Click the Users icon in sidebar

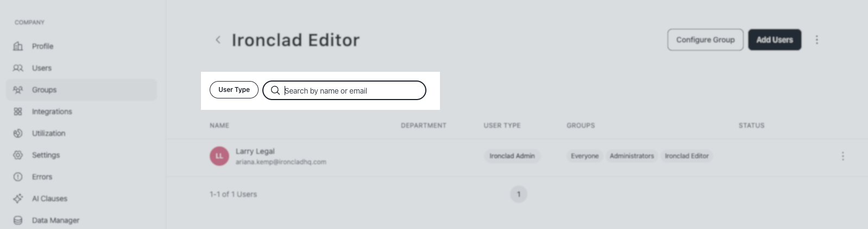coord(18,68)
